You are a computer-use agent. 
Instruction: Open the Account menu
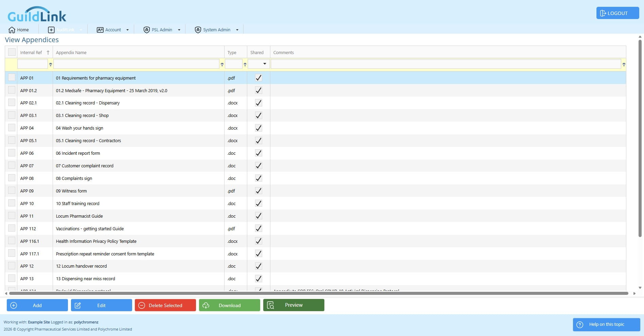(x=113, y=30)
